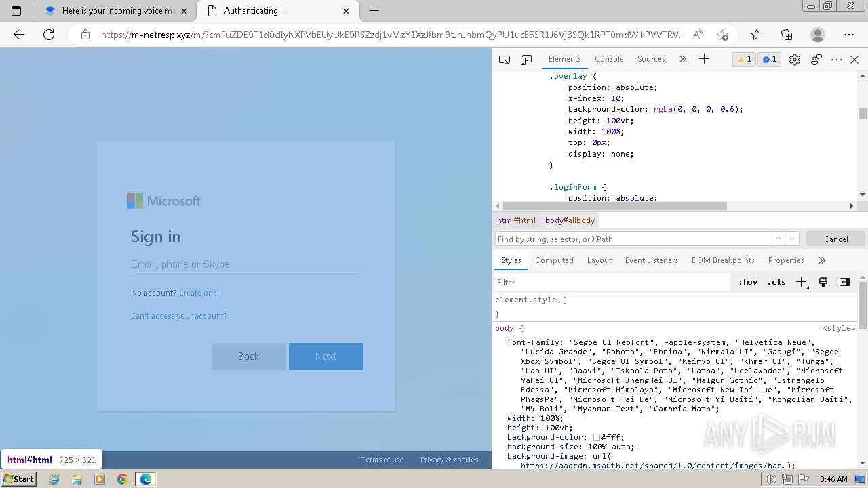Click the Create one! link

199,293
